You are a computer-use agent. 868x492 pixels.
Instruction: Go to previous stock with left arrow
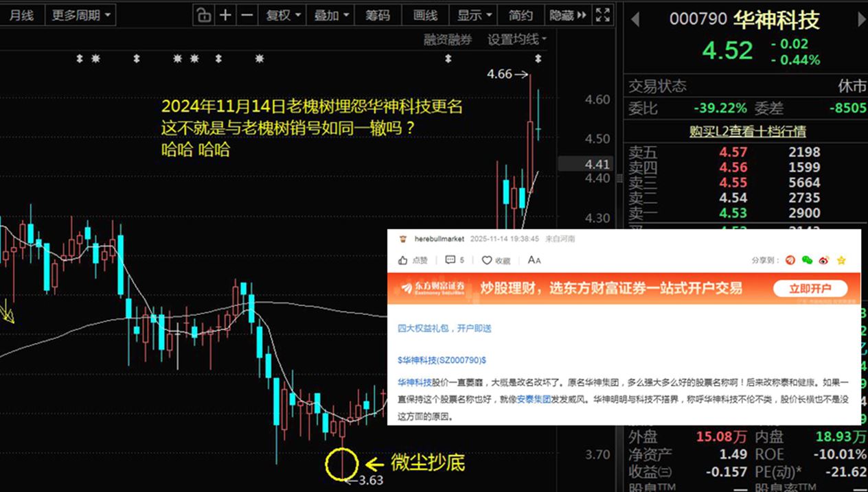[x=635, y=20]
